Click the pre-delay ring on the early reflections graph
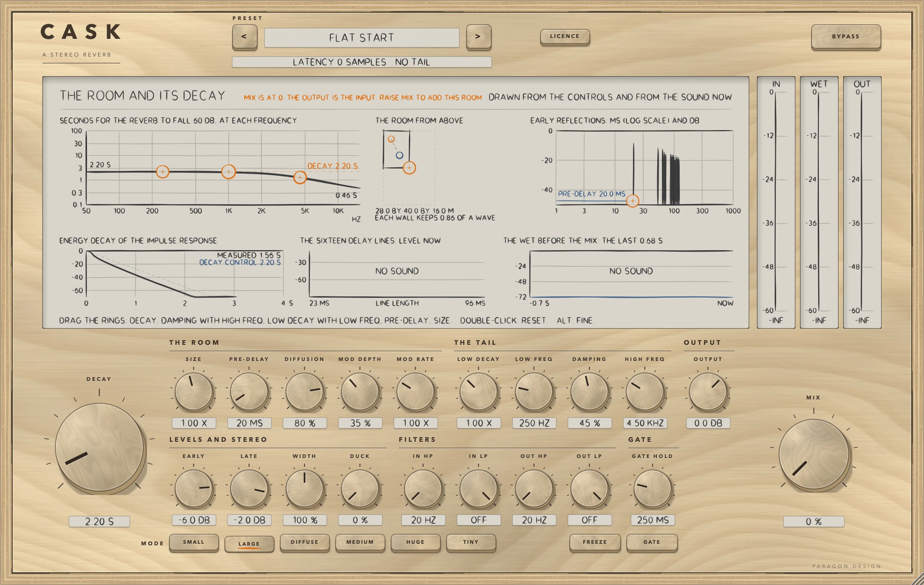Image resolution: width=924 pixels, height=585 pixels. coord(633,201)
